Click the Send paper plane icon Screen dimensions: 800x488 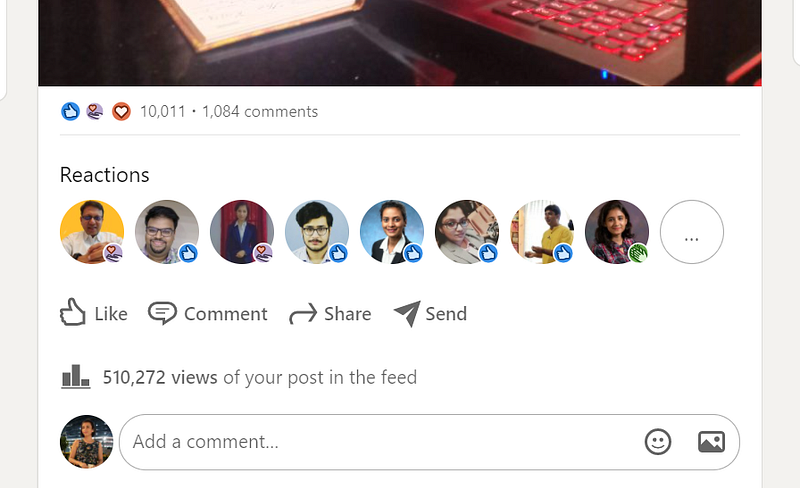coord(407,313)
